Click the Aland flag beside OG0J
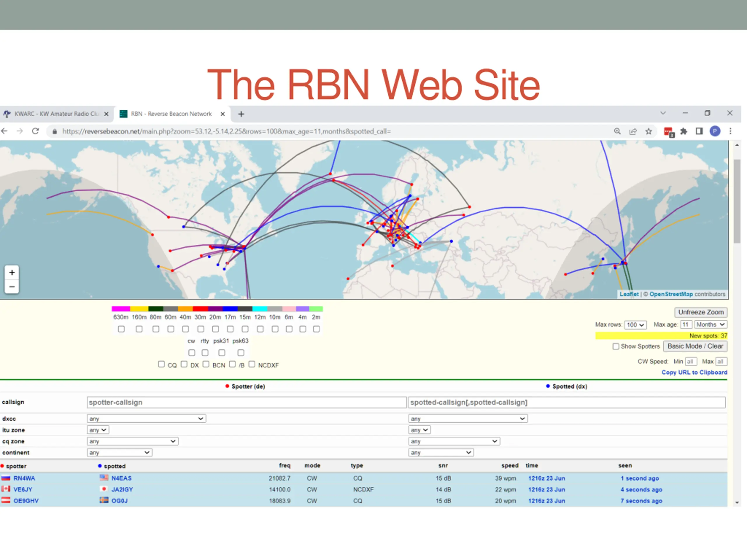Screen dimensions: 747x560 pos(104,500)
